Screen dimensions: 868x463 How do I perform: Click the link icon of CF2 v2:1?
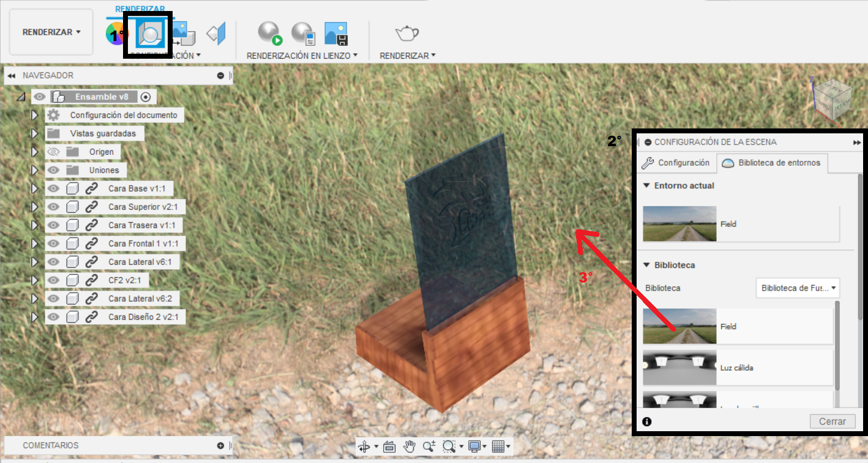pyautogui.click(x=92, y=280)
